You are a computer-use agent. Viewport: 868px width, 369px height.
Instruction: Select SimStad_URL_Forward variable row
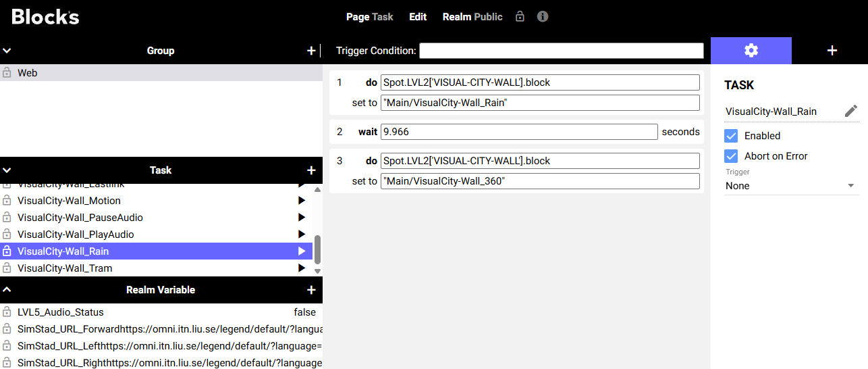(161, 329)
